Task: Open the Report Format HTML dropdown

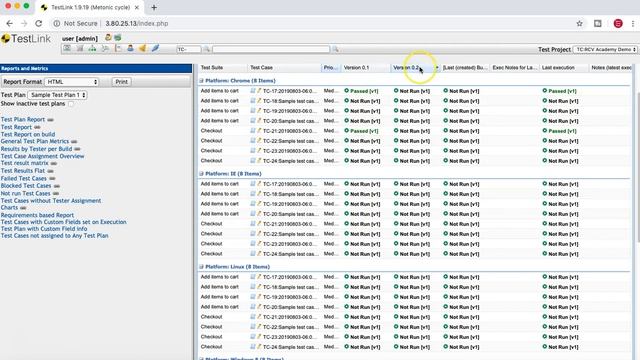Action: [x=71, y=82]
